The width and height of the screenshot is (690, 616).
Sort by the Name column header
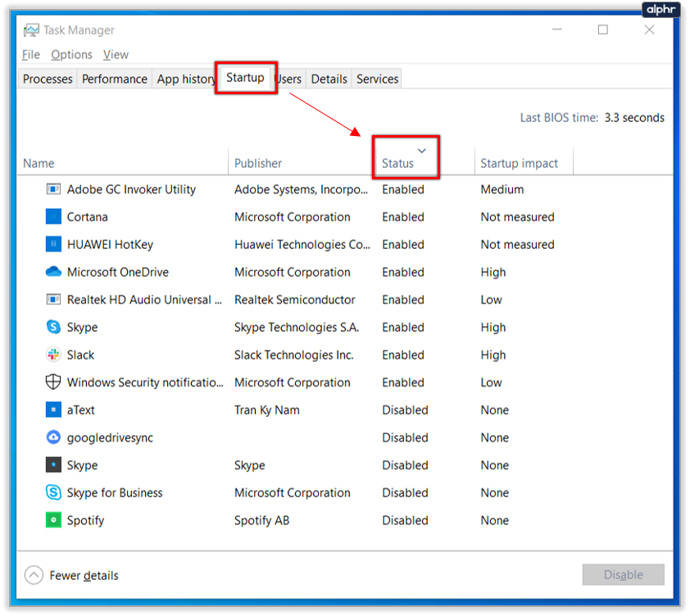pyautogui.click(x=123, y=161)
